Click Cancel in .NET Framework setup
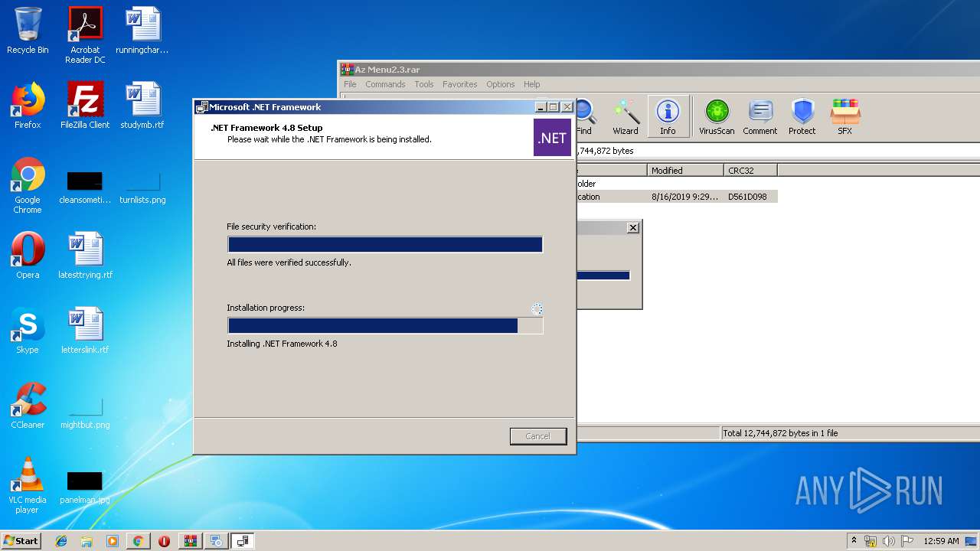The image size is (980, 551). click(538, 436)
